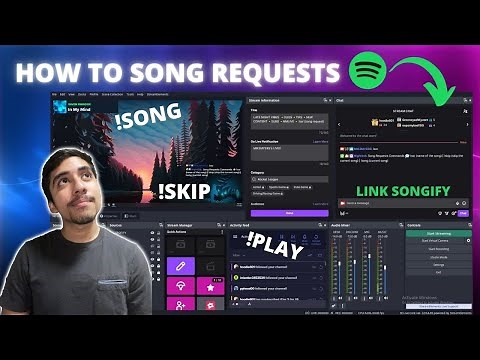
Task: Open the Edit menu
Action: [63, 94]
